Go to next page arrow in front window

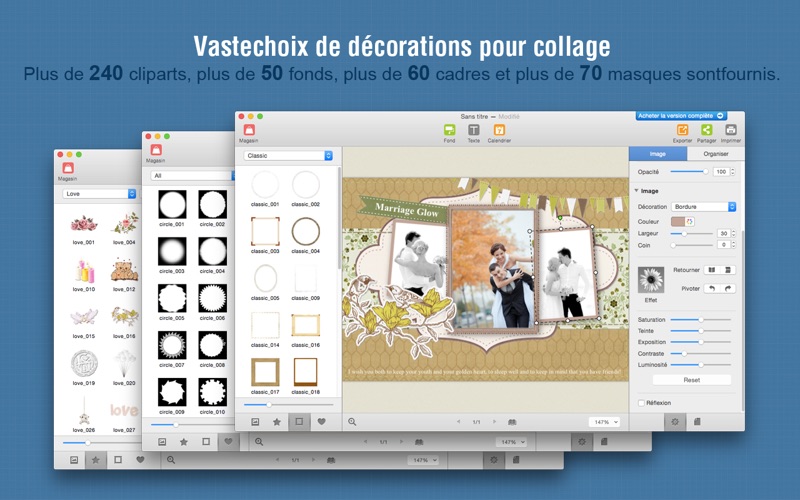(494, 422)
